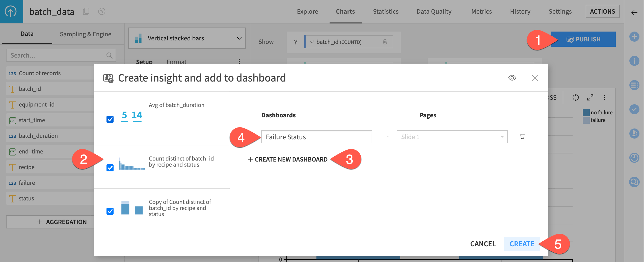Viewport: 644px width, 262px height.
Task: Open the info panel in right sidebar
Action: tap(634, 61)
